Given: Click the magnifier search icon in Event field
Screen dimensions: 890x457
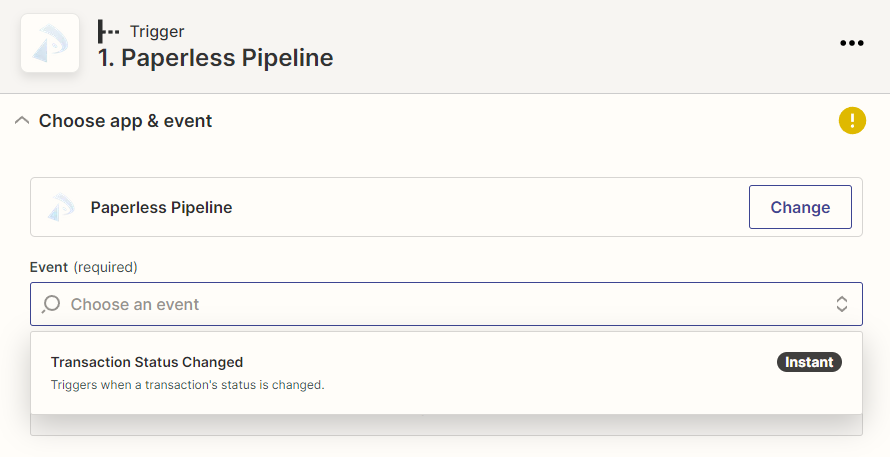Looking at the screenshot, I should [x=51, y=304].
